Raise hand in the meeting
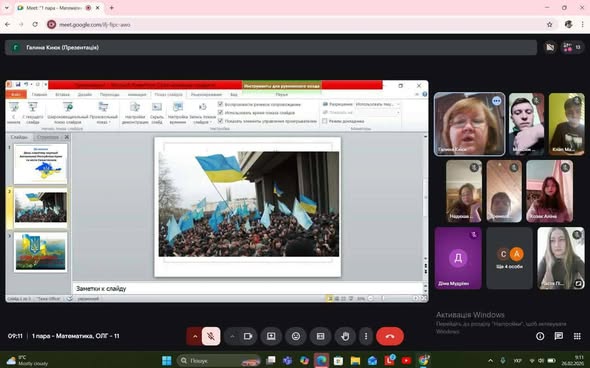Viewport: 590px width, 368px height. pos(345,336)
